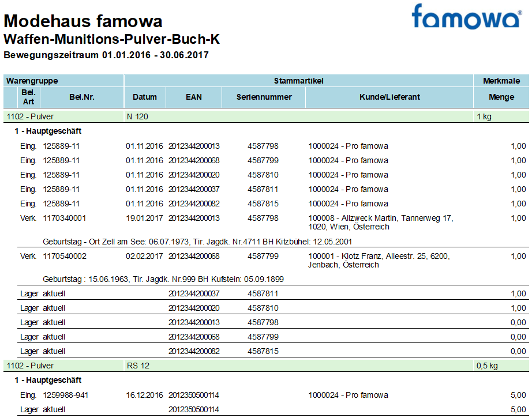
Task: Click the Menge column header
Action: (501, 97)
